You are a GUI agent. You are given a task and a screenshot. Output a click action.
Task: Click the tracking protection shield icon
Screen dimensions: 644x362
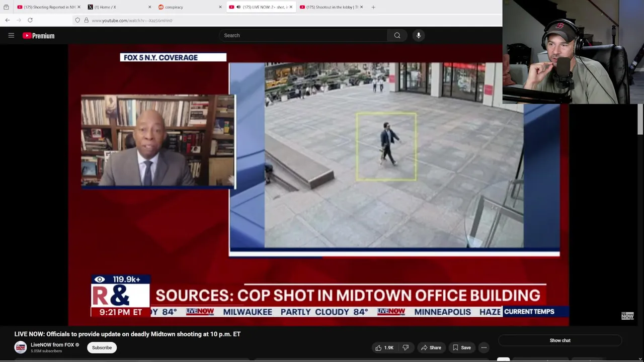tap(77, 20)
